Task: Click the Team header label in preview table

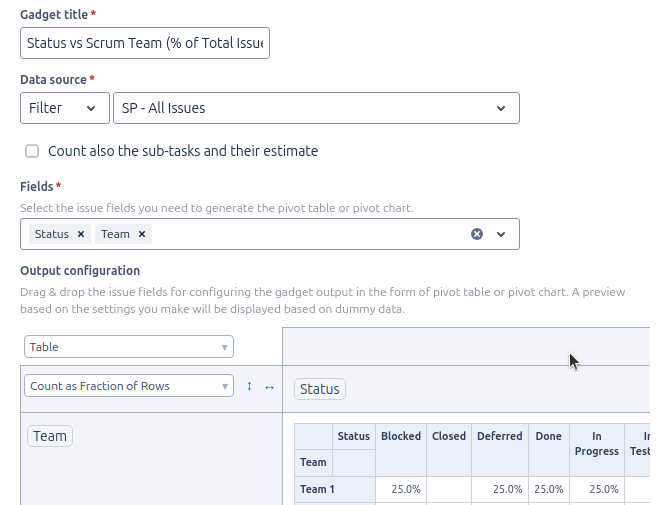Action: pyautogui.click(x=313, y=462)
